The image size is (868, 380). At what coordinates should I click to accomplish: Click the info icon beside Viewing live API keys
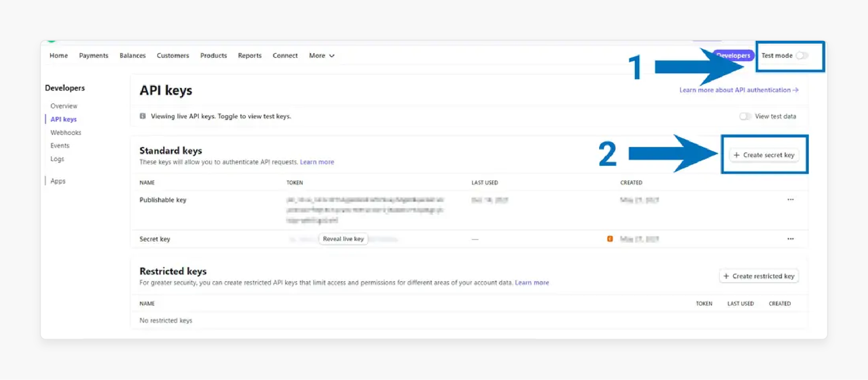click(143, 116)
